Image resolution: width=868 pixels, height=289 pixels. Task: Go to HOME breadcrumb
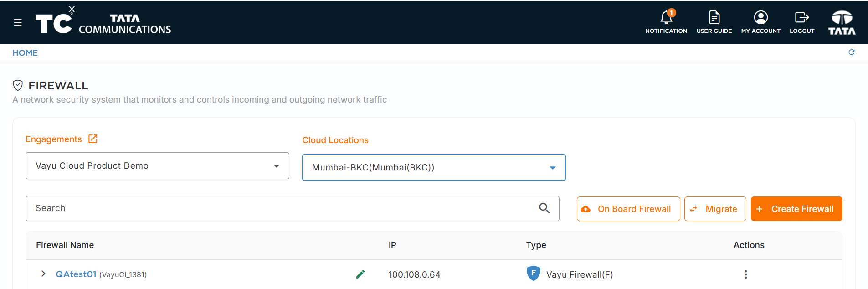click(25, 53)
